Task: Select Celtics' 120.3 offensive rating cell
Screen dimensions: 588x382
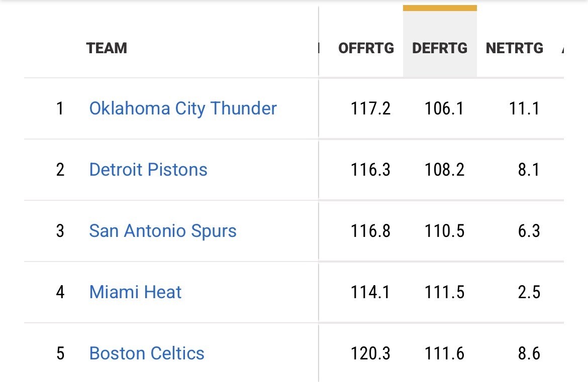Action: [x=370, y=353]
